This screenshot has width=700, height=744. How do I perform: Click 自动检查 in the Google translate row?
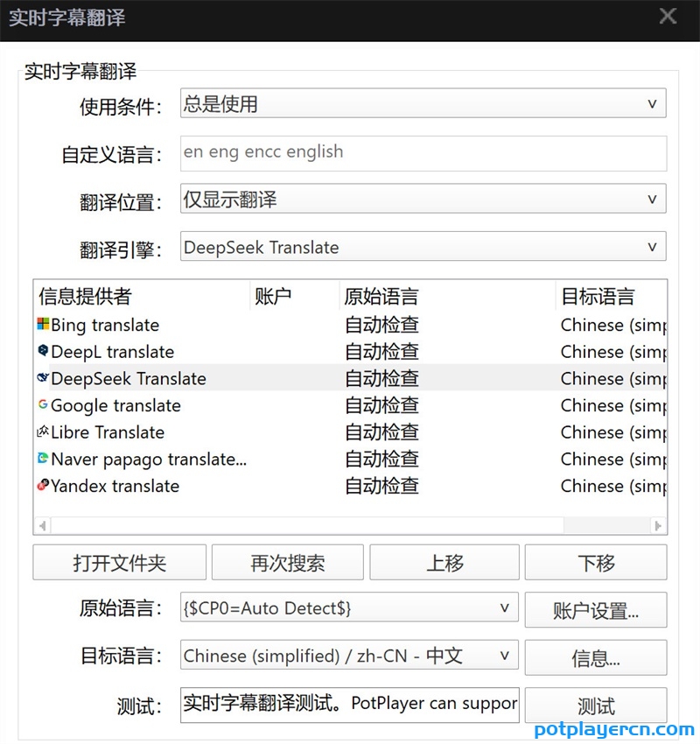click(381, 405)
